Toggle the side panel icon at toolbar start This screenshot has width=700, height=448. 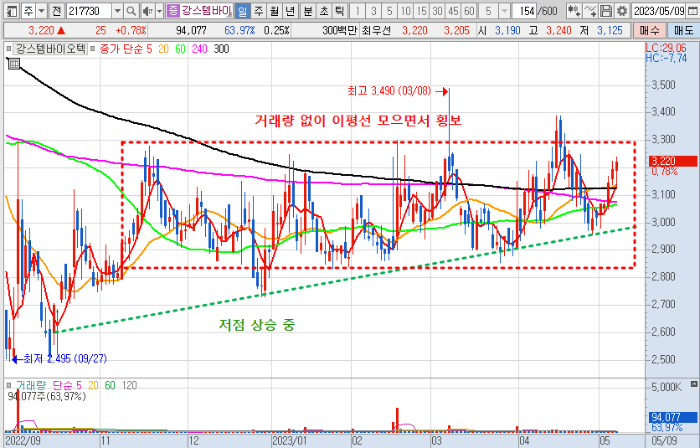click(x=12, y=11)
